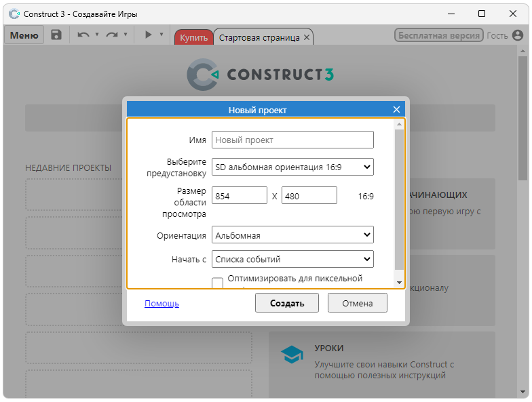Toggle Оптимизировать для пиксельной checkbox

coord(217,283)
